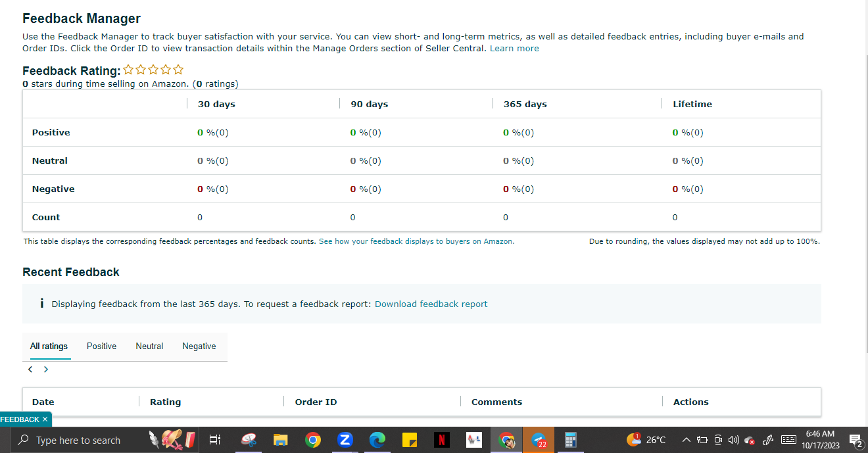Click the 30 days column header

point(216,104)
